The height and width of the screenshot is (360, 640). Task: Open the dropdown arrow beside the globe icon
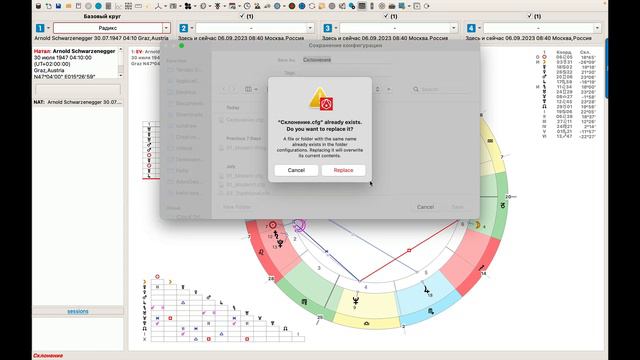click(x=284, y=6)
